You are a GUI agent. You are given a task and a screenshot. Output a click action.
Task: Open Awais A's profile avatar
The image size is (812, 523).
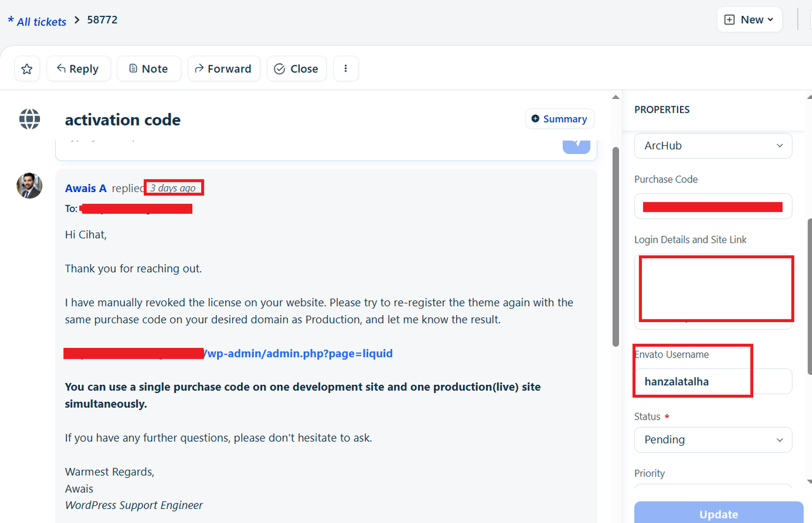[x=29, y=186]
